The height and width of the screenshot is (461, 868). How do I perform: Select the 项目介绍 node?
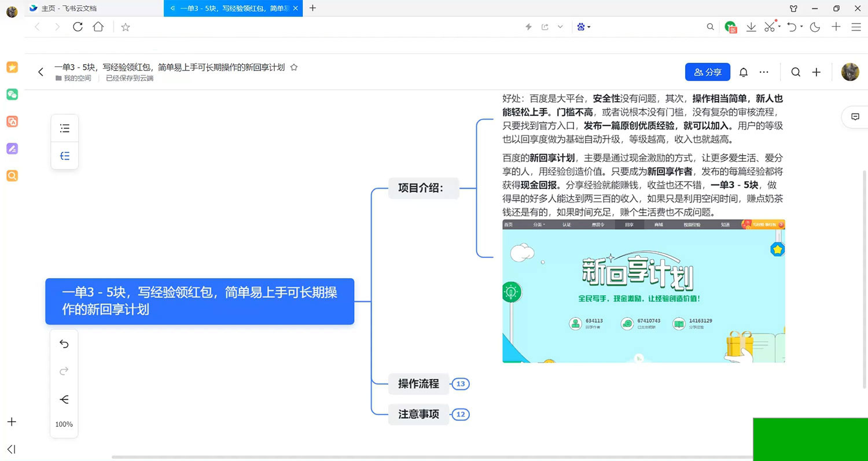point(423,188)
